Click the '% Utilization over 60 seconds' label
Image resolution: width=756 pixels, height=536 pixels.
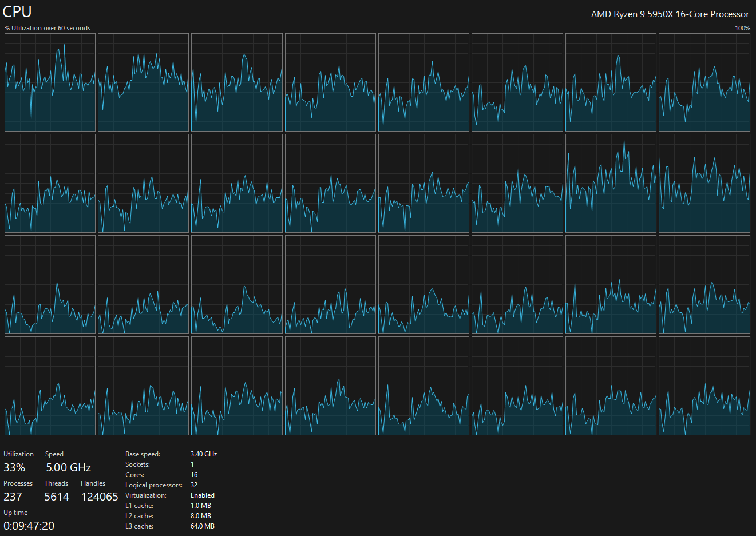click(48, 28)
